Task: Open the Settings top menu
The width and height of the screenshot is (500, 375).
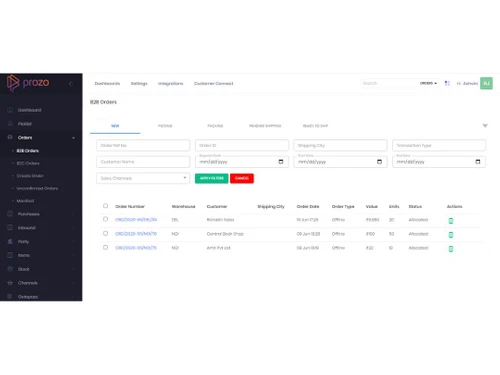Action: (x=139, y=84)
